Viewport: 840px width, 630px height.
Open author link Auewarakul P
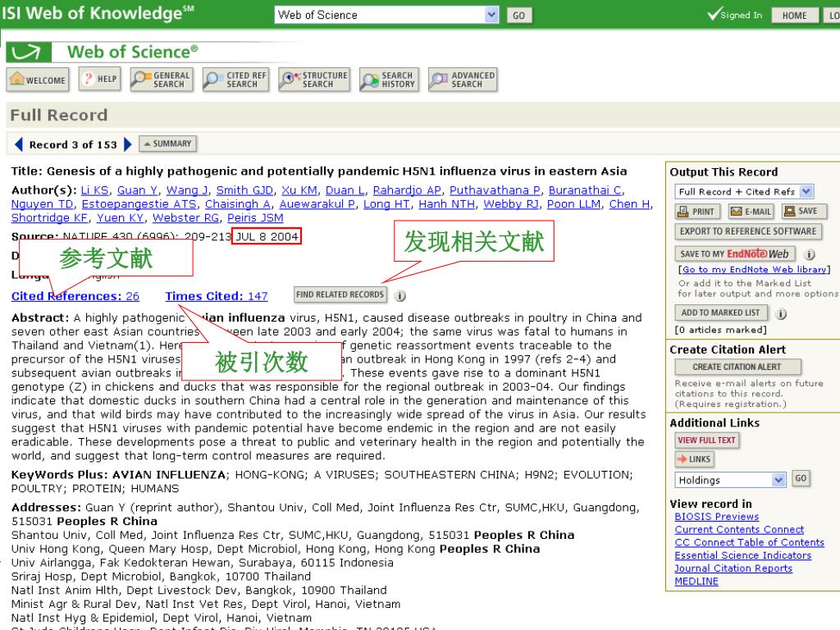pos(317,204)
